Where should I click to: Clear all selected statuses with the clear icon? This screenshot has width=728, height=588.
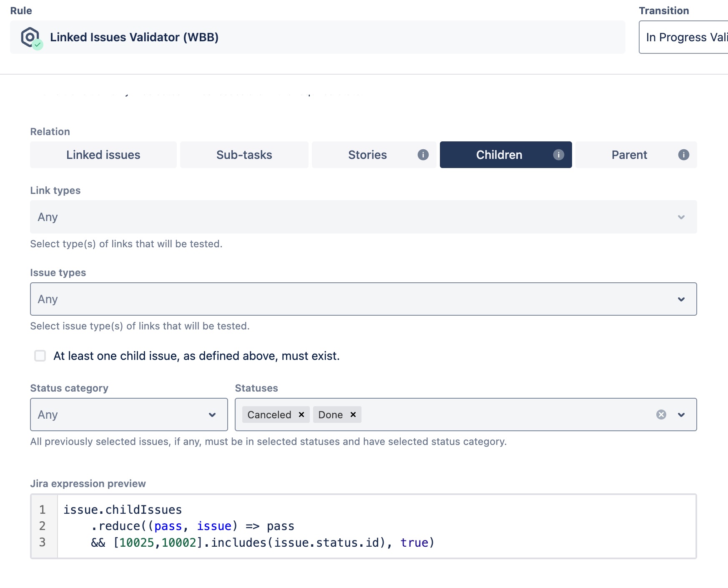coord(661,414)
